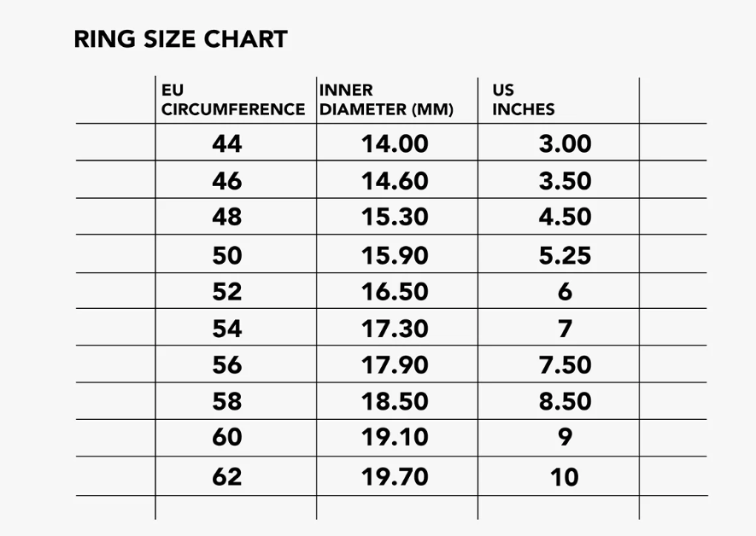
Task: Click US size value 4.50
Action: coord(565,217)
